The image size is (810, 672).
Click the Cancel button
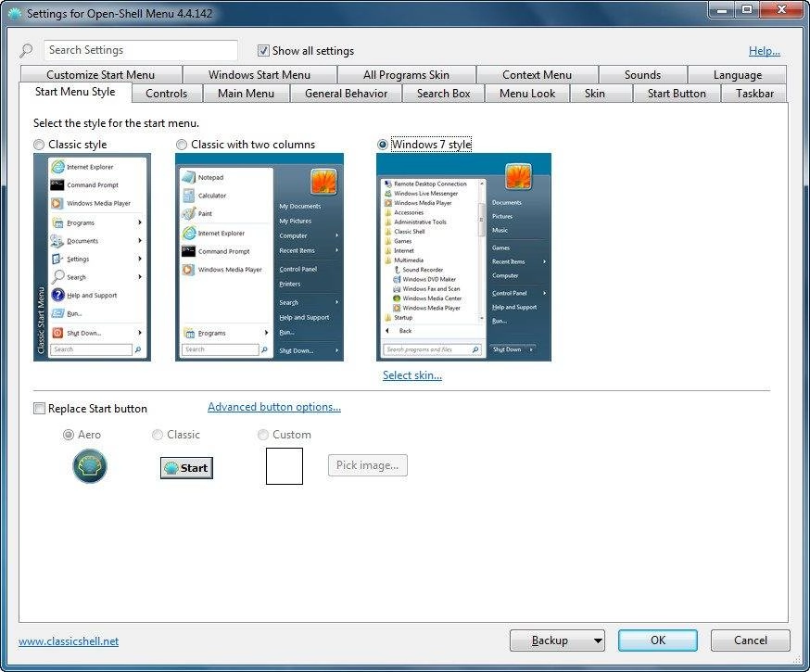(x=750, y=640)
